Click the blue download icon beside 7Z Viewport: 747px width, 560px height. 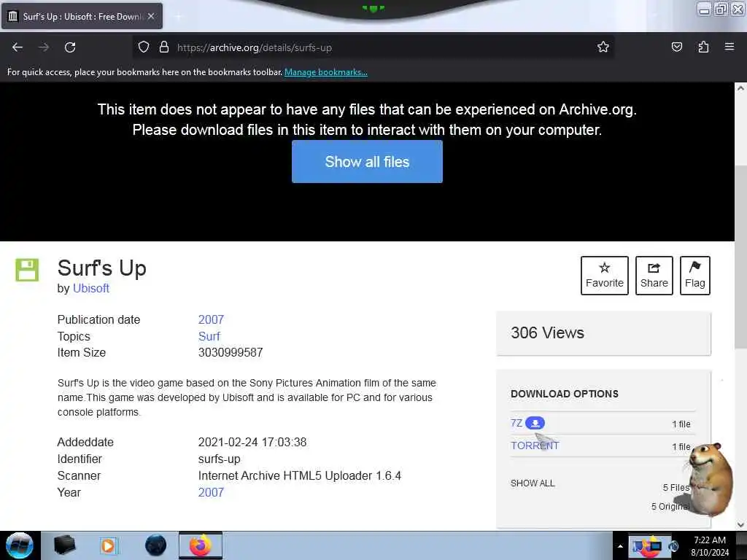coord(535,423)
